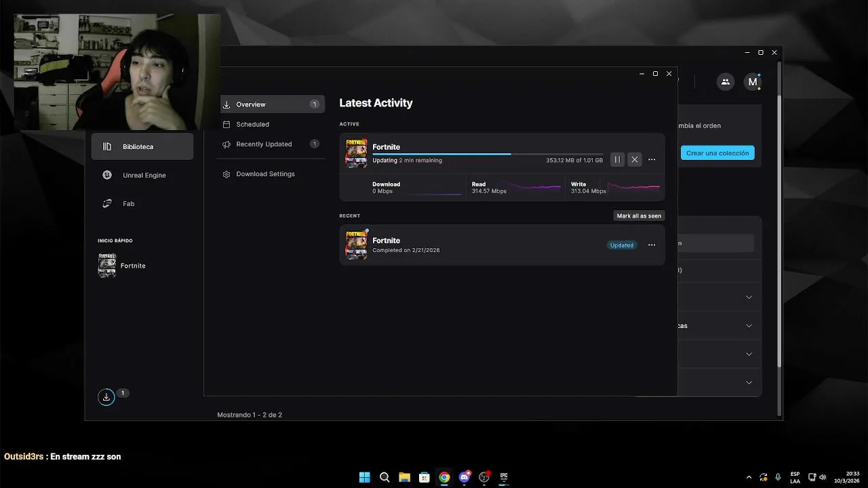Click the Fab logo icon

click(107, 203)
